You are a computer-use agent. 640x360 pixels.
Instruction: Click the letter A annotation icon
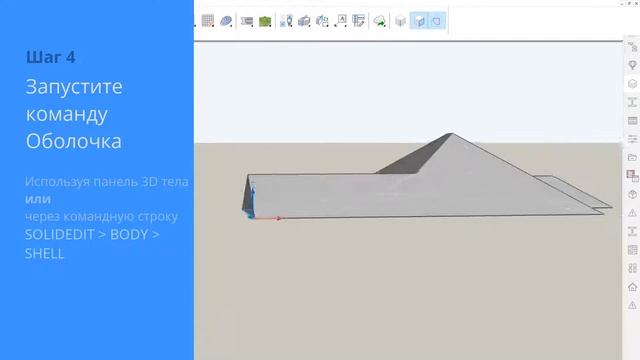[340, 20]
